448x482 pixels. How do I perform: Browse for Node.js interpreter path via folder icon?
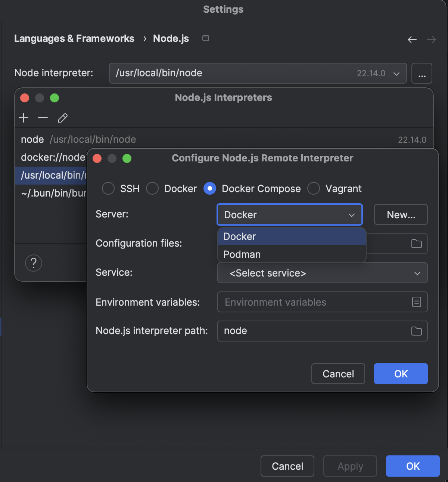coord(417,331)
